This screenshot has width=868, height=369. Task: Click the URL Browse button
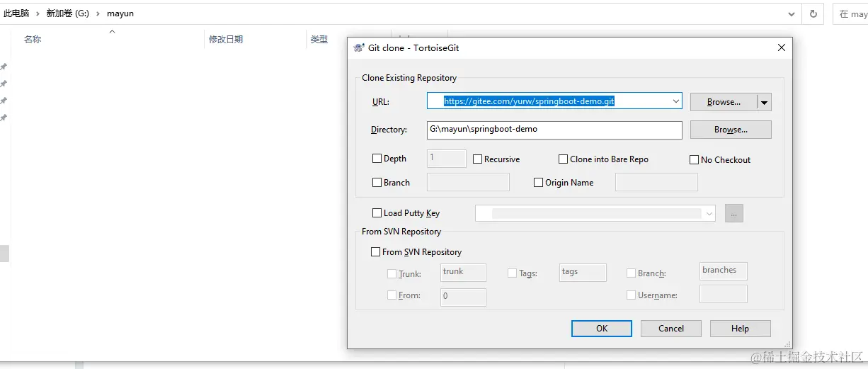[x=724, y=102]
